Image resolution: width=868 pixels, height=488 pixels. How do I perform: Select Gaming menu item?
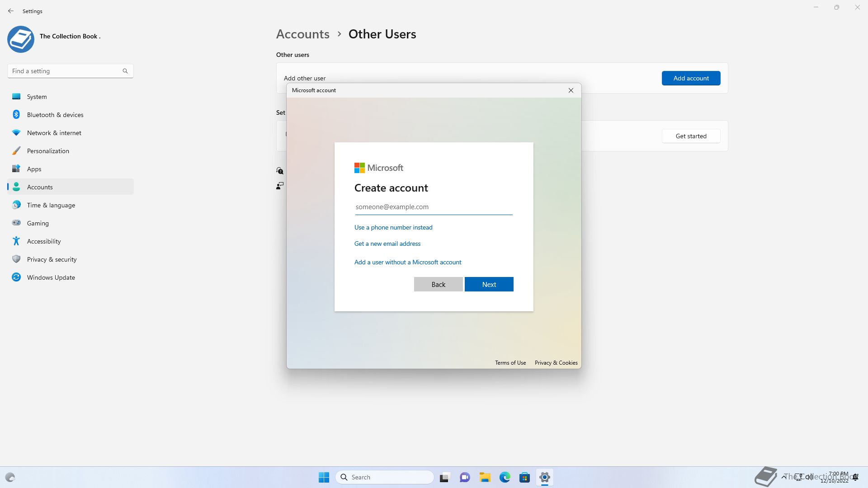(71, 223)
